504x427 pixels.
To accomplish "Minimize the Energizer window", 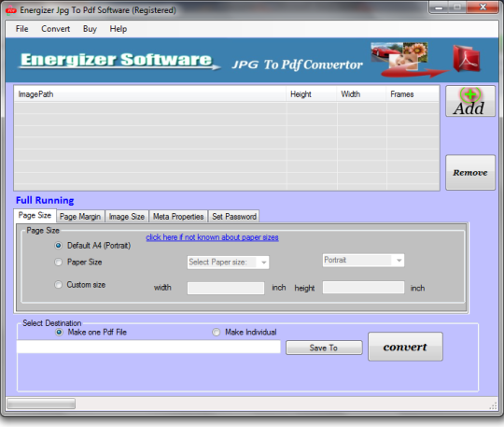I will pos(440,7).
